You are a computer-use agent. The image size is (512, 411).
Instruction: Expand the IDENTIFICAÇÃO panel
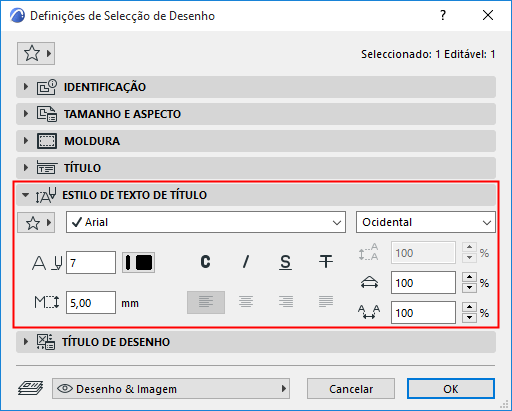tap(256, 87)
